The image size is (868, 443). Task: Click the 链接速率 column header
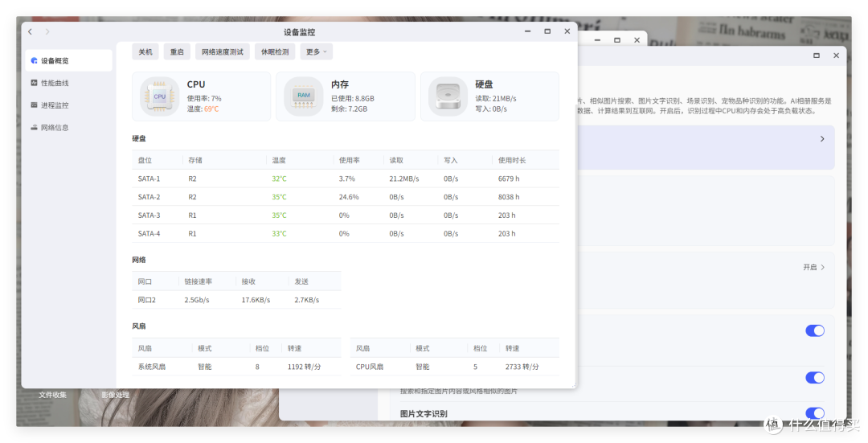pos(199,281)
